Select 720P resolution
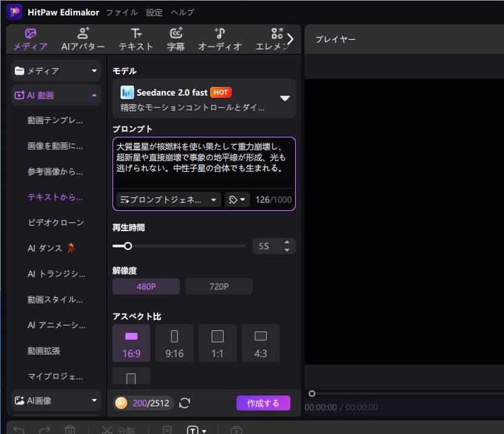The height and width of the screenshot is (434, 504). coord(219,286)
